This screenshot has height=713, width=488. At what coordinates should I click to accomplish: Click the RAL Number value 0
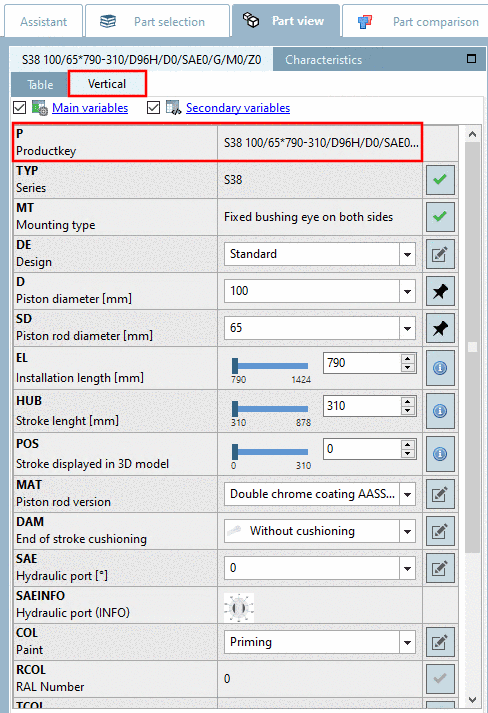pos(227,679)
